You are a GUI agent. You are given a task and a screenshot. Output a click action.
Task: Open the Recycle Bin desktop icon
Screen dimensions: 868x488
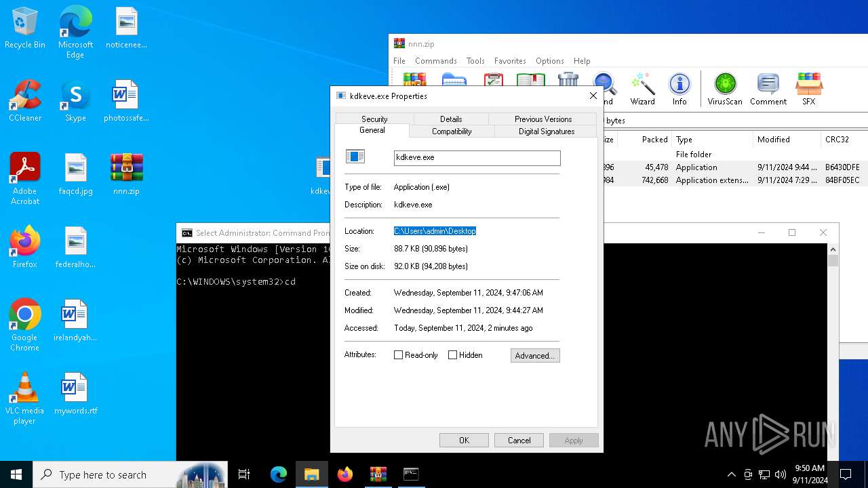pyautogui.click(x=25, y=28)
